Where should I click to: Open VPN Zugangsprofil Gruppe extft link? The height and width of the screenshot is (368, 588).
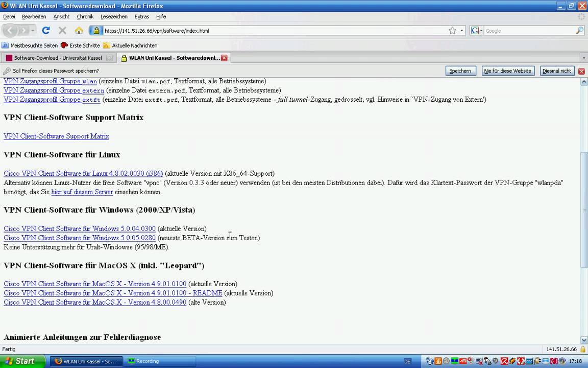[x=52, y=100]
